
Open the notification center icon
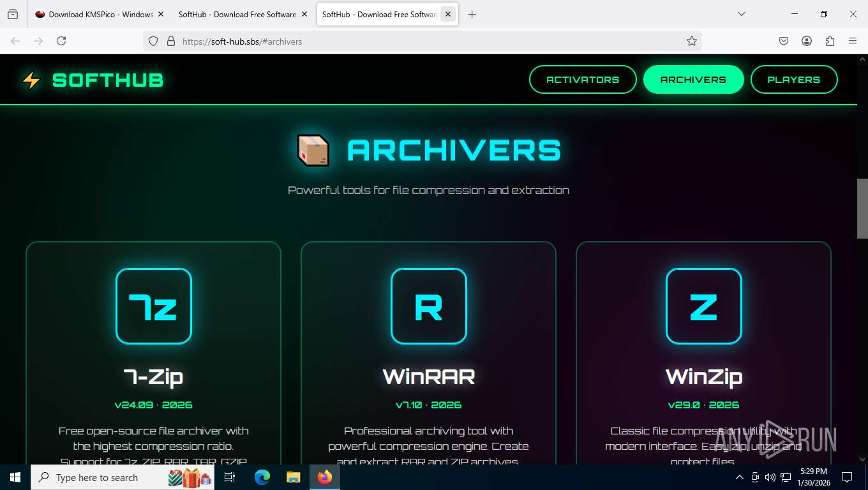[x=847, y=477]
